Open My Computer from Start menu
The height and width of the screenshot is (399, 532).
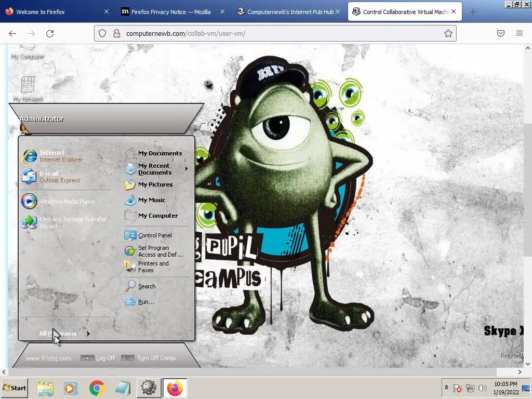tap(151, 216)
